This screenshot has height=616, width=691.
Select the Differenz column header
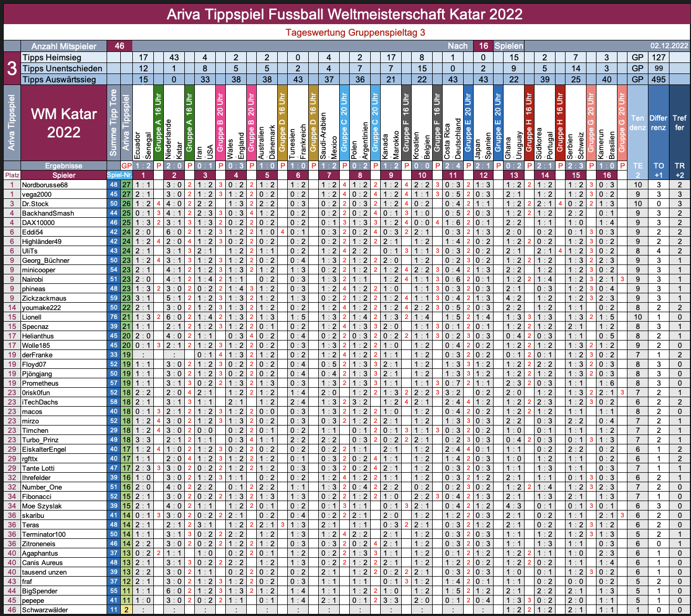pos(658,123)
